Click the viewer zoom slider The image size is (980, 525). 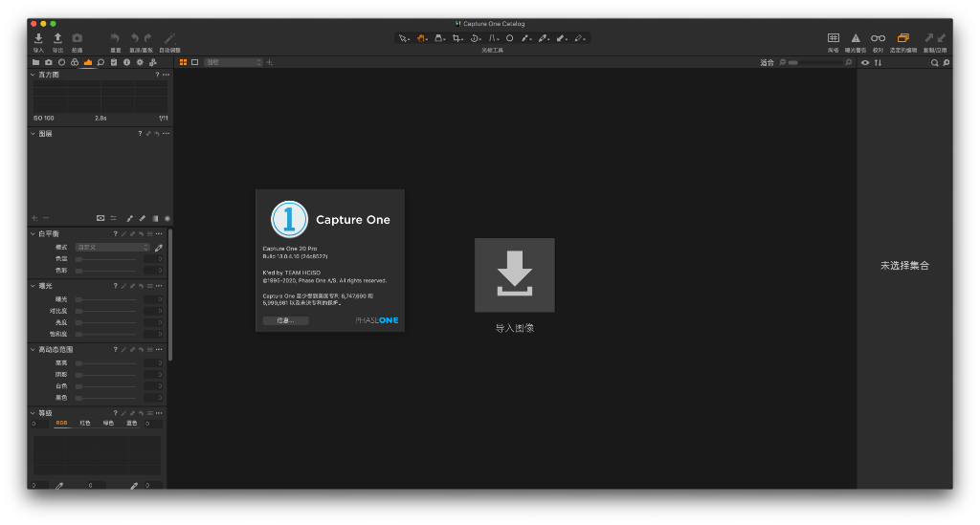[815, 62]
